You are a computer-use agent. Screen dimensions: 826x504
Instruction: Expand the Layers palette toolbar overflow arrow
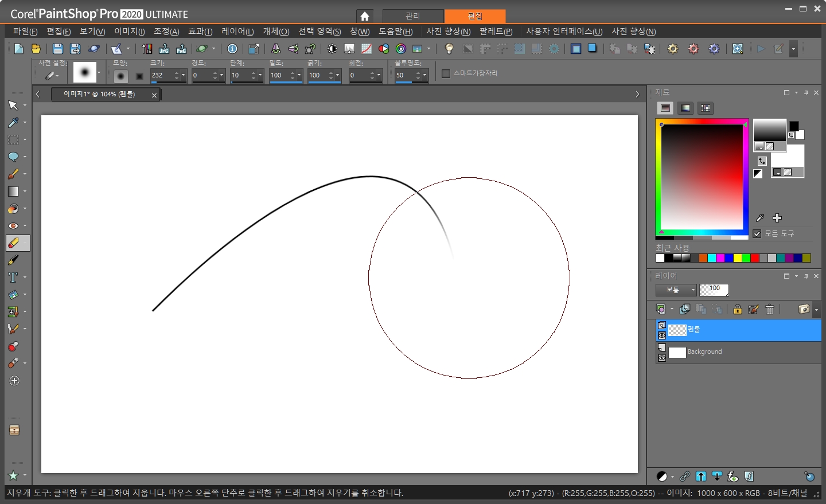point(816,310)
